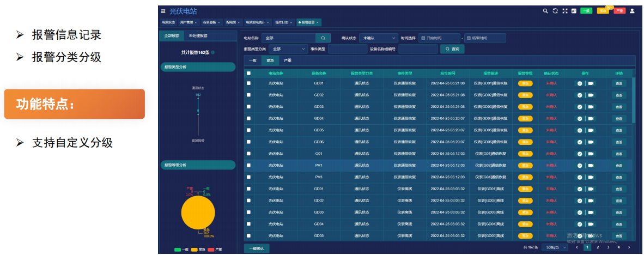Open the 50条/页 page size dropdown
The image size is (644, 255).
pos(555,247)
